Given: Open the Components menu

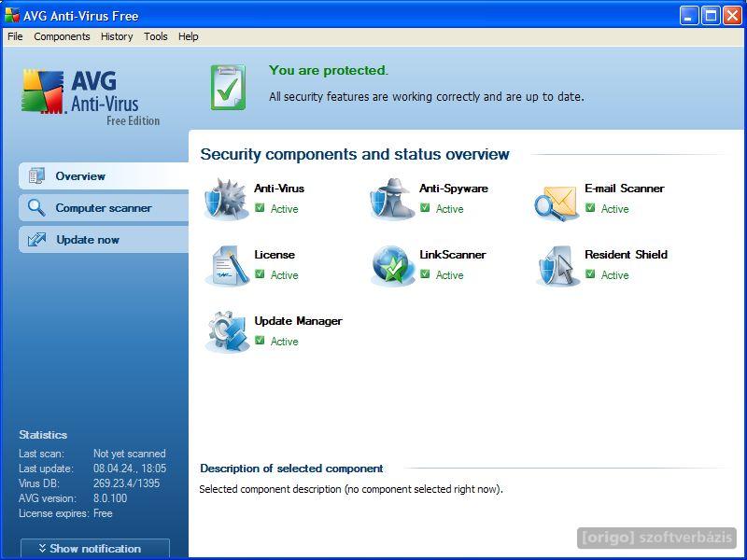Looking at the screenshot, I should (62, 36).
